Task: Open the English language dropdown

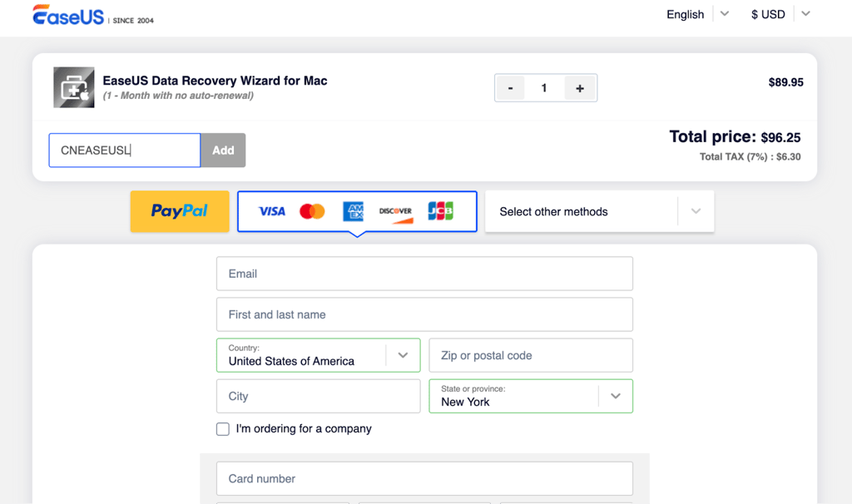Action: tap(698, 14)
